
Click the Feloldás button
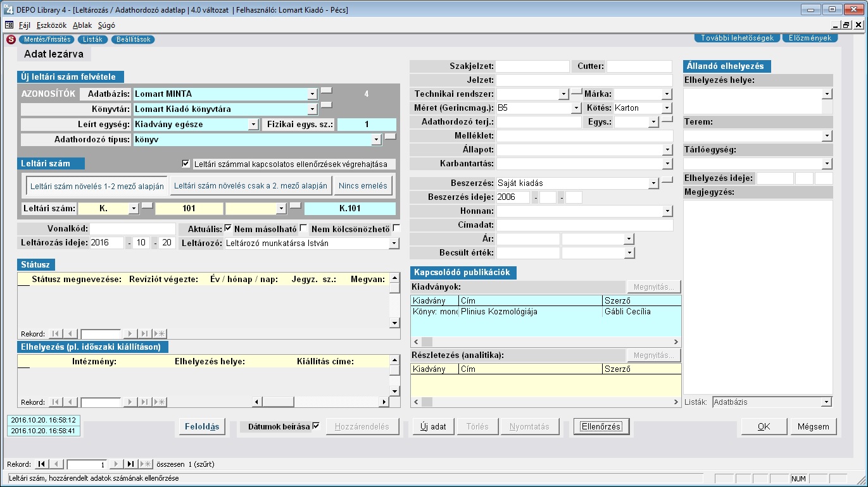tap(202, 426)
